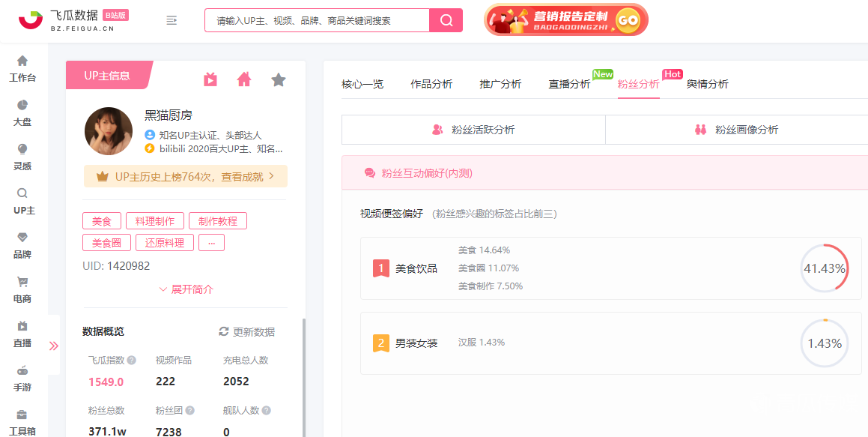The width and height of the screenshot is (868, 437).
Task: Toggle the sidebar menu collapse icon
Action: (172, 20)
